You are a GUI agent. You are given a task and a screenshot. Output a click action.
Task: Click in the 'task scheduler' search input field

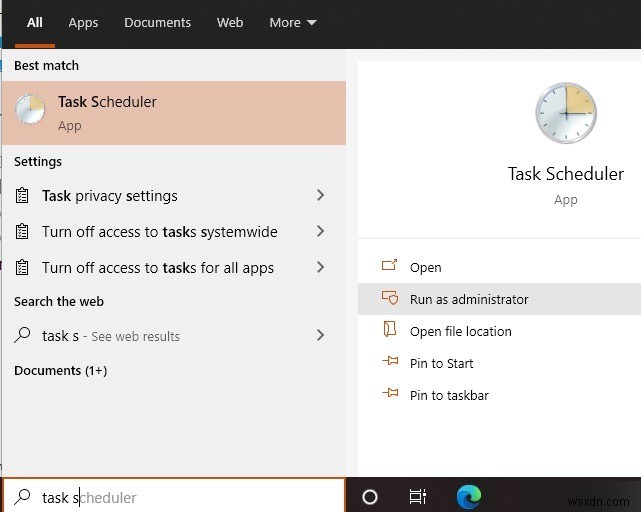tap(174, 497)
